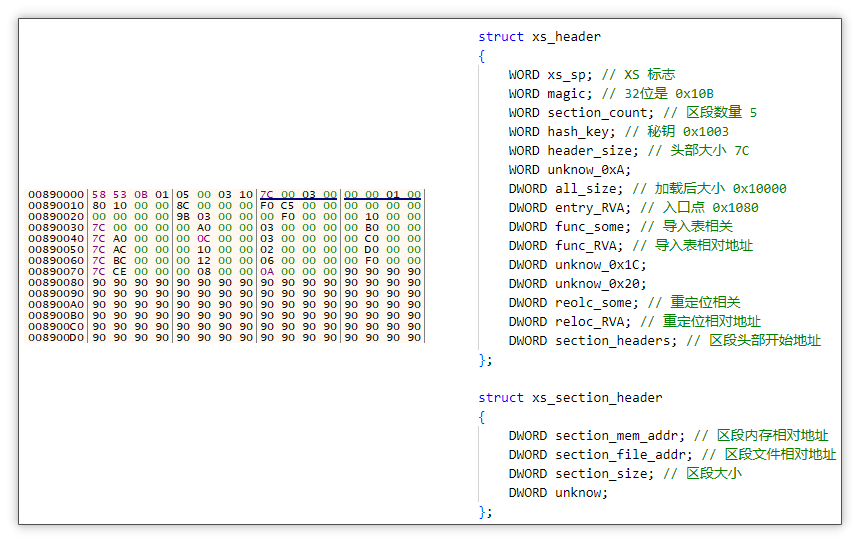Select the 'DWORD section_mem_addr;' field
860x543 pixels.
tap(596, 435)
